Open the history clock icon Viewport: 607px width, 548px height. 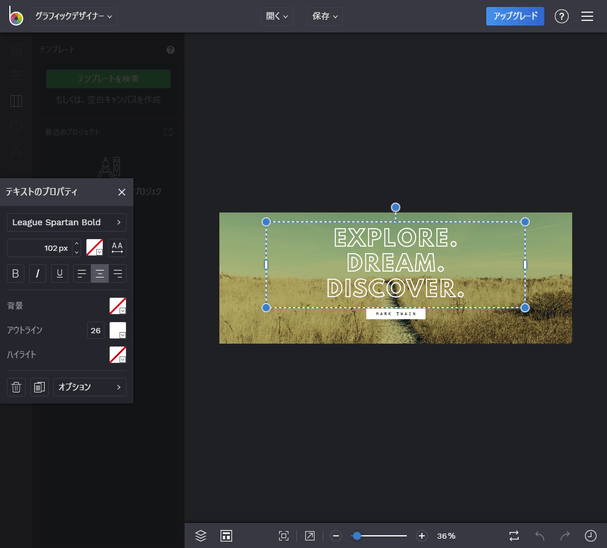[x=590, y=536]
